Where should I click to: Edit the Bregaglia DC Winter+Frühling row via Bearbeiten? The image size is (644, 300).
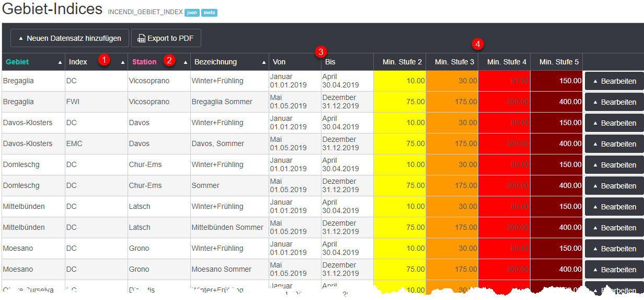[x=614, y=81]
